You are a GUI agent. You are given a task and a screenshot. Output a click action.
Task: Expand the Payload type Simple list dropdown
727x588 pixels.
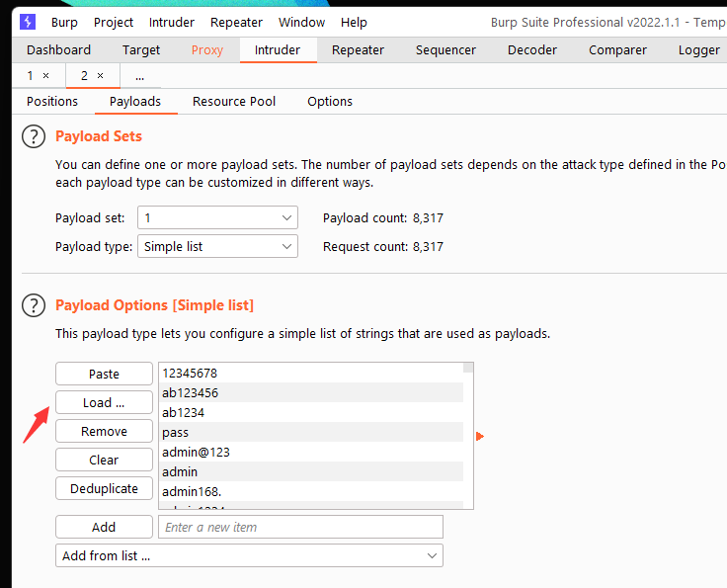pos(217,246)
